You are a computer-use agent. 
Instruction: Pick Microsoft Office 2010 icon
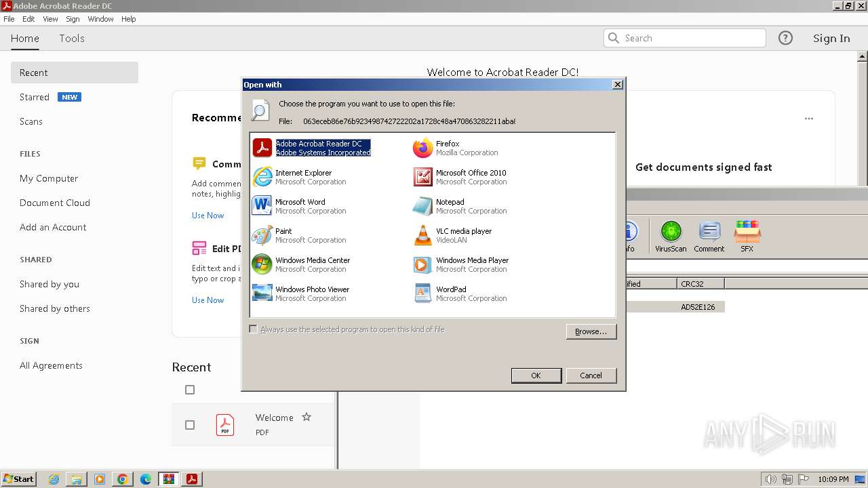click(x=423, y=177)
